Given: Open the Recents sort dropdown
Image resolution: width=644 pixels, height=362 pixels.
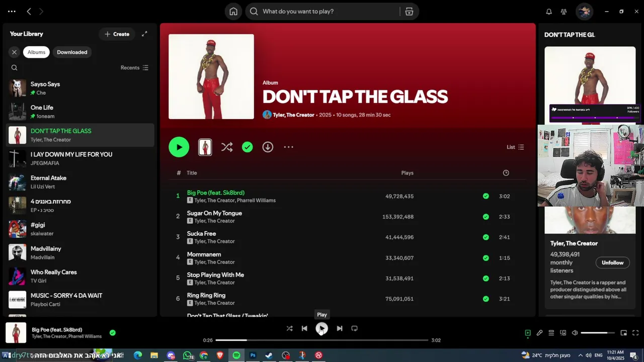Looking at the screenshot, I should pos(134,67).
